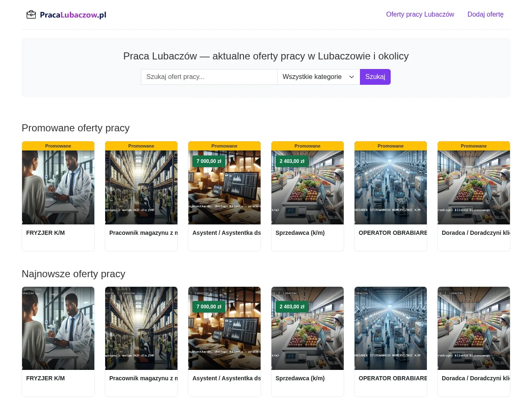Open the Dodaj ofertę link
Image resolution: width=532 pixels, height=399 pixels.
(485, 15)
